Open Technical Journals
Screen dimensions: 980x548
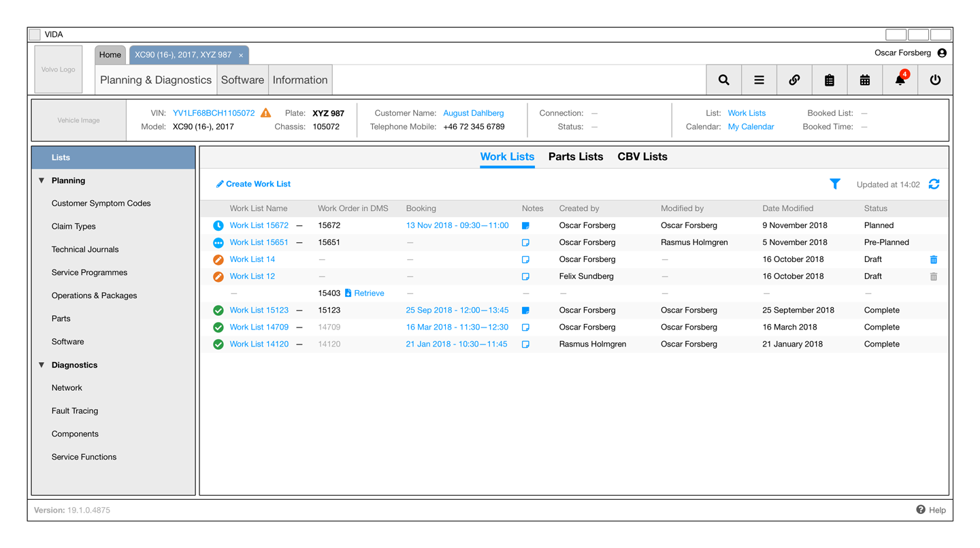85,250
